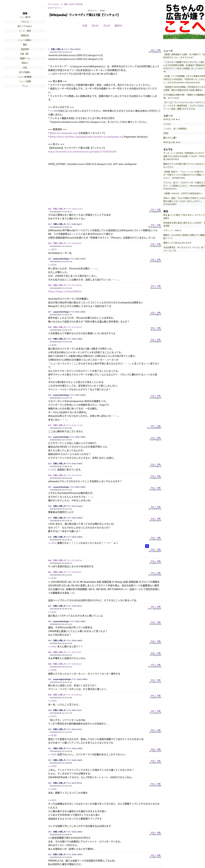Show 最新50 posts
Viewport: 205px width, 868px height.
click(118, 26)
